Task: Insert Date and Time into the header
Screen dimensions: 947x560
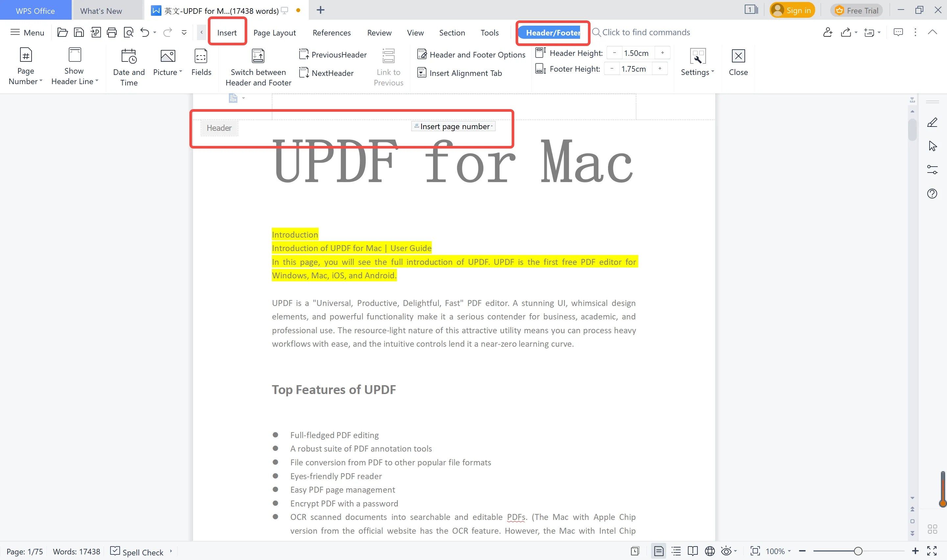Action: (128, 66)
